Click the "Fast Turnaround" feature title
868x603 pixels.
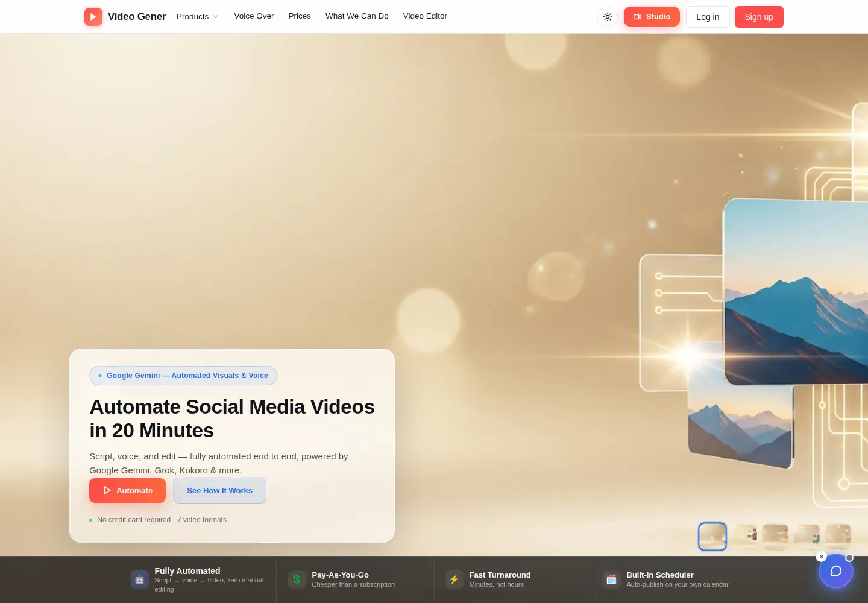[500, 575]
